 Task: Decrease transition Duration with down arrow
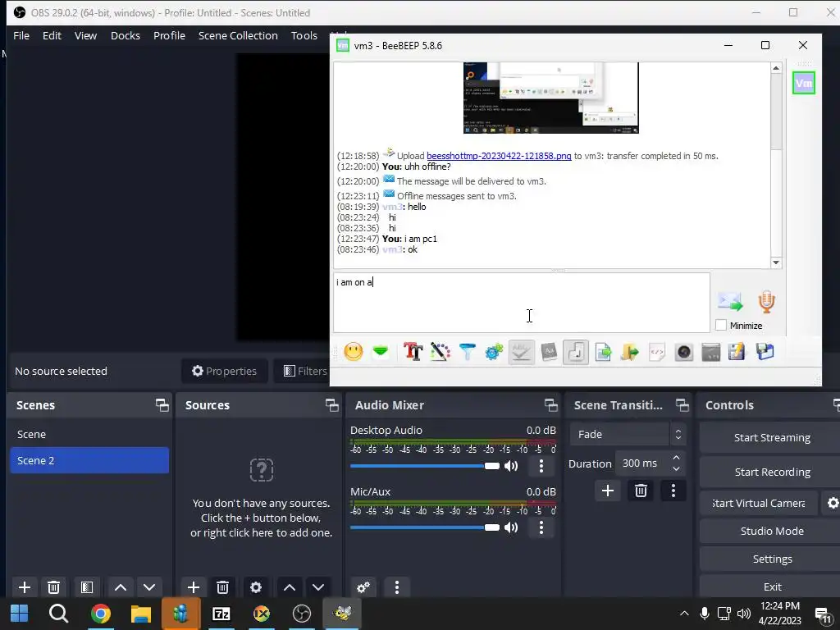tap(676, 469)
